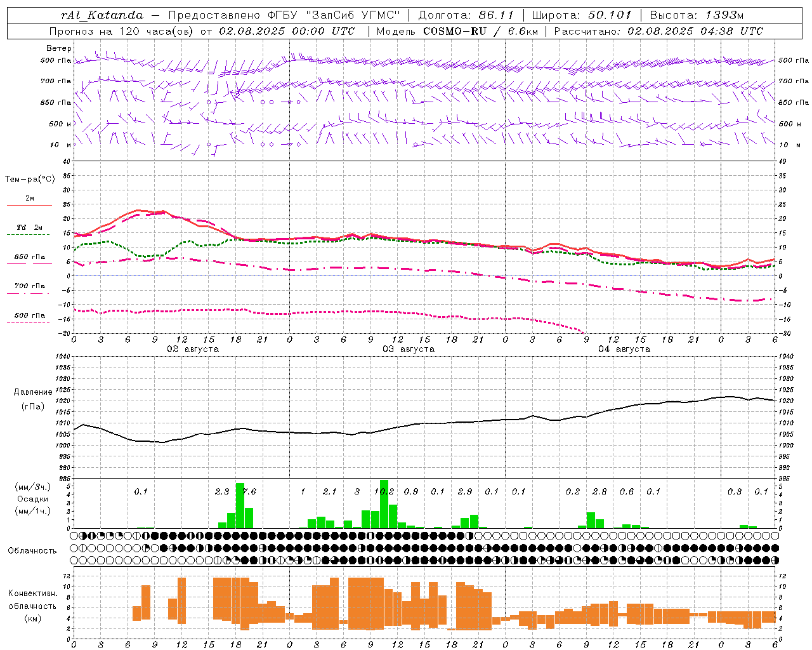This screenshot has height=650, width=812.
Task: Click the (гПа) unit label under Давление
Action: [x=33, y=407]
